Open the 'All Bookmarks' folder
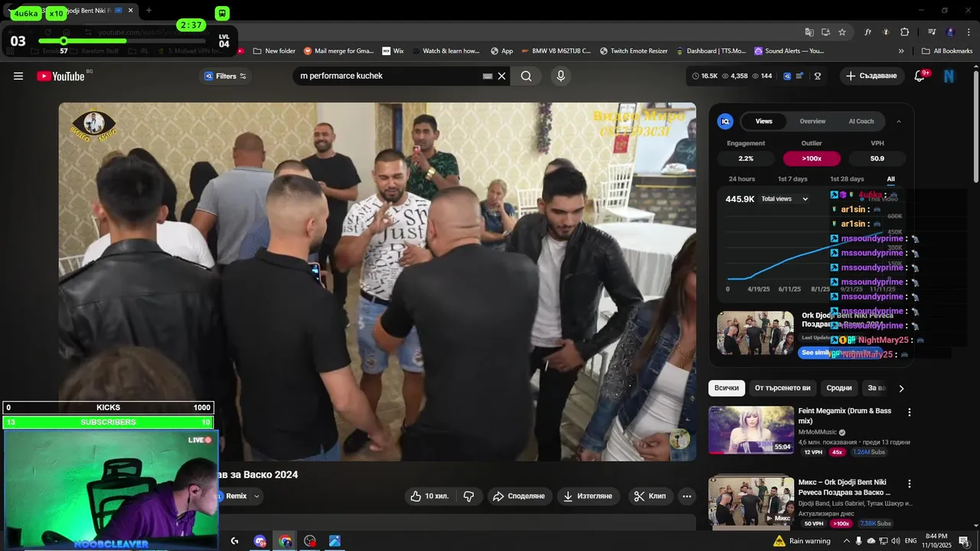Screen dimensions: 980x551 [x=947, y=51]
